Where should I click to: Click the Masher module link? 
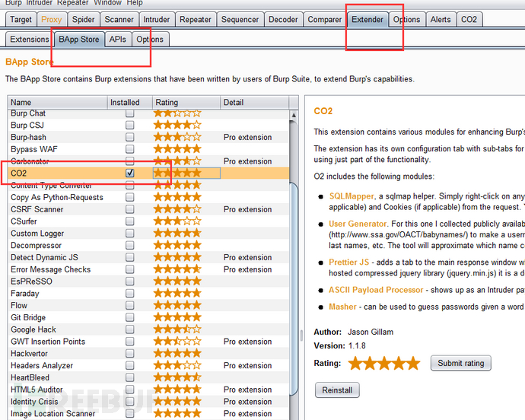tap(342, 307)
